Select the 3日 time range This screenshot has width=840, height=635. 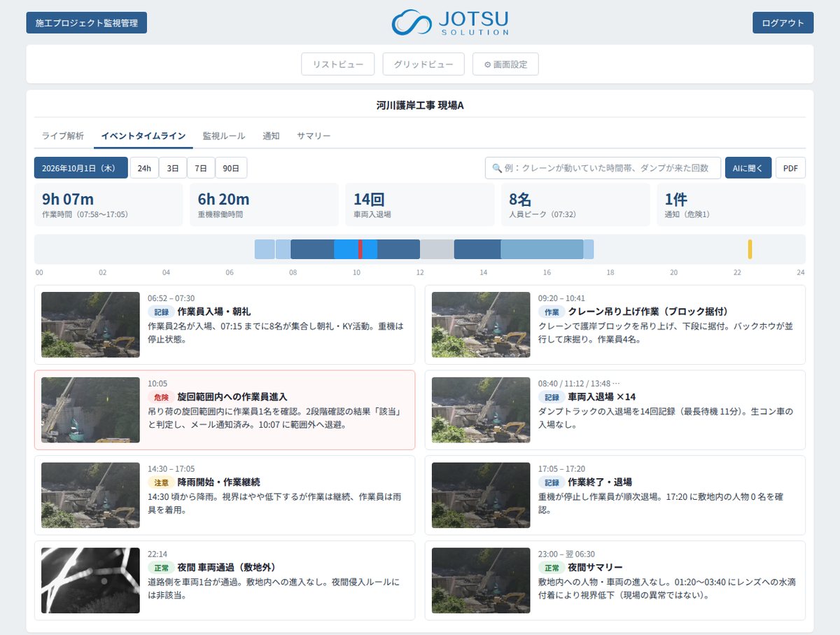click(x=173, y=168)
